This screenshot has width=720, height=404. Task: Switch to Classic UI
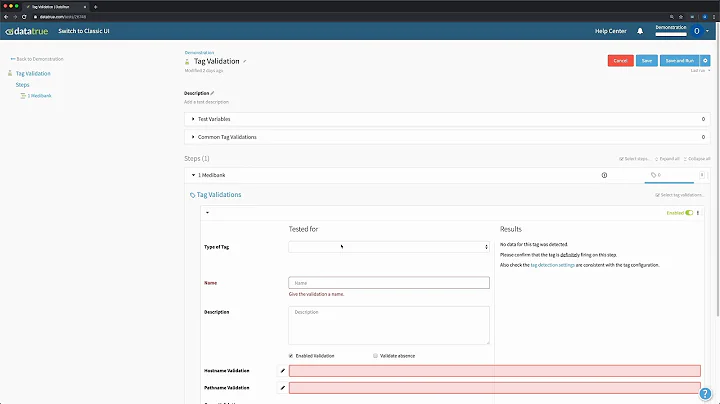pos(84,31)
